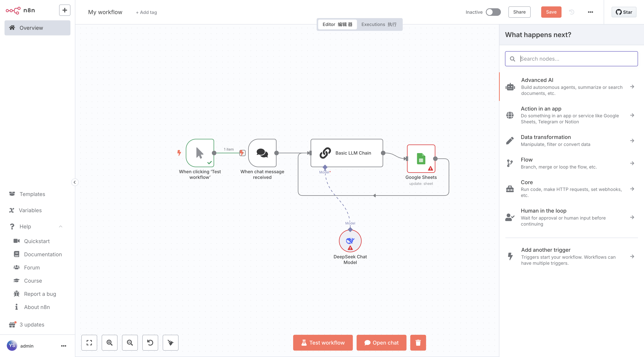The width and height of the screenshot is (644, 357).
Task: Collapse the left sidebar with chevron
Action: pyautogui.click(x=75, y=182)
